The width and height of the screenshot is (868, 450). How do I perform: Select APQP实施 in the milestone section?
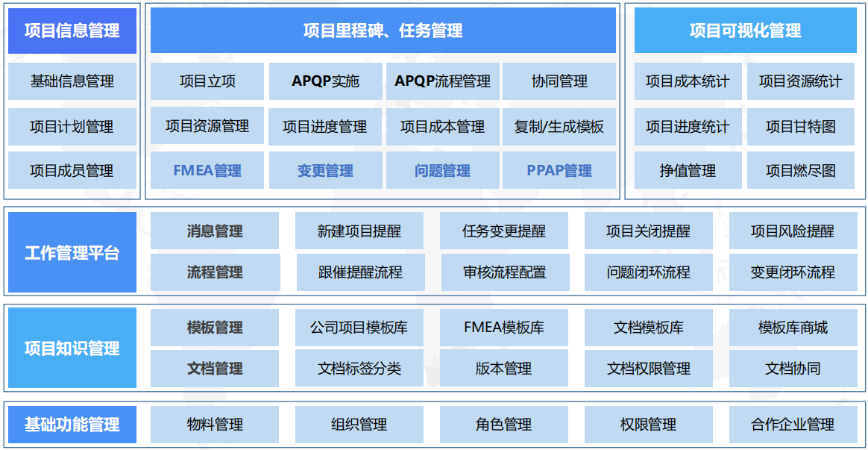[327, 82]
